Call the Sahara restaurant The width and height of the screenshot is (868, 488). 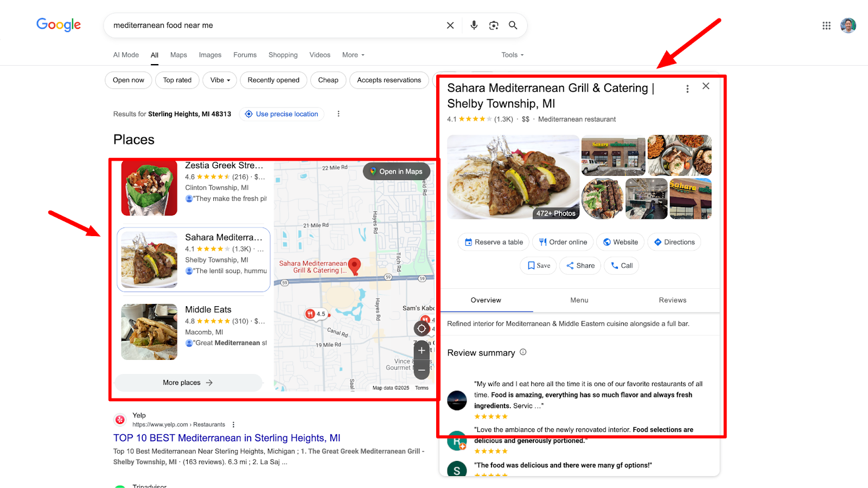[x=621, y=265]
